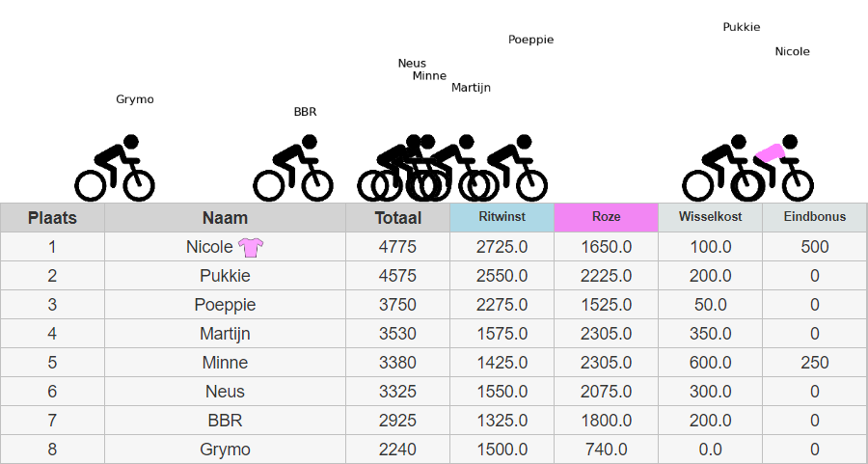
Task: Click the pink jersey icon beside Nicole
Action: point(251,247)
